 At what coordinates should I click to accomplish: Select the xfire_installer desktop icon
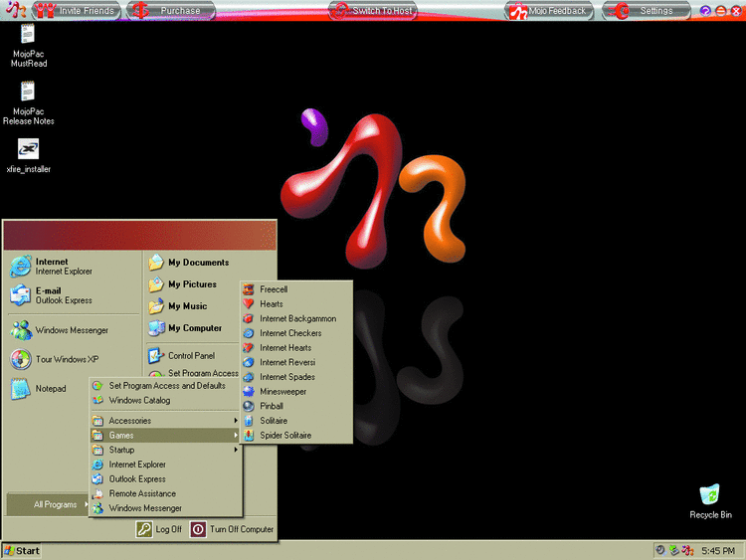point(28,156)
